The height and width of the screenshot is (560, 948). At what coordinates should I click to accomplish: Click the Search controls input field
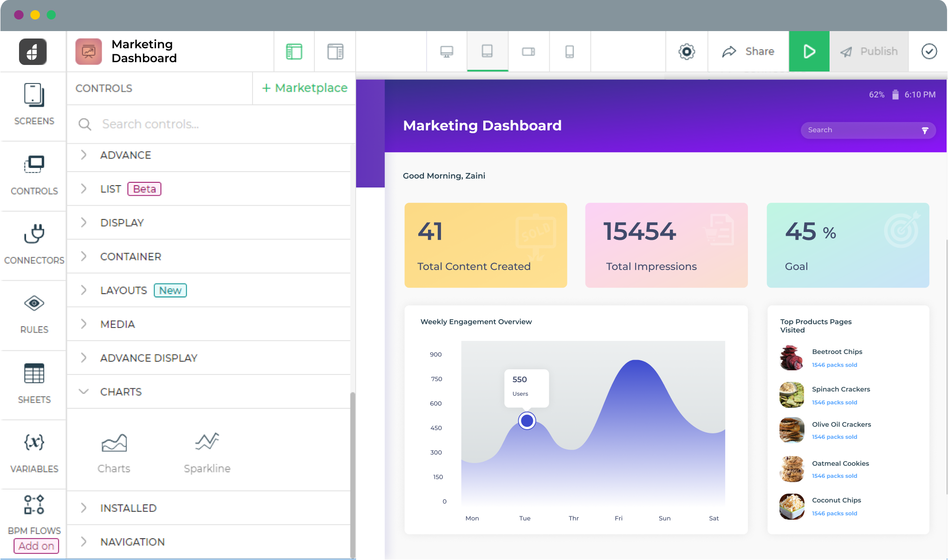point(209,124)
